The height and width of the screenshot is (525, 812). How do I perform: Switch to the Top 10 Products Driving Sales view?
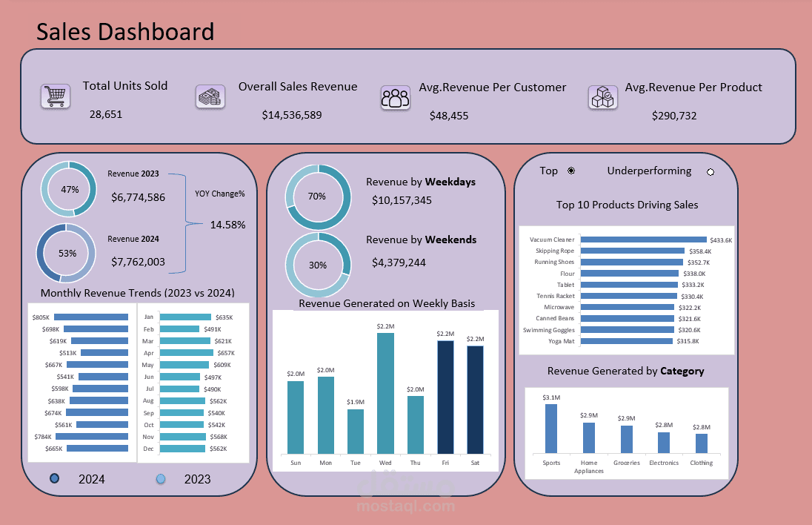click(626, 205)
